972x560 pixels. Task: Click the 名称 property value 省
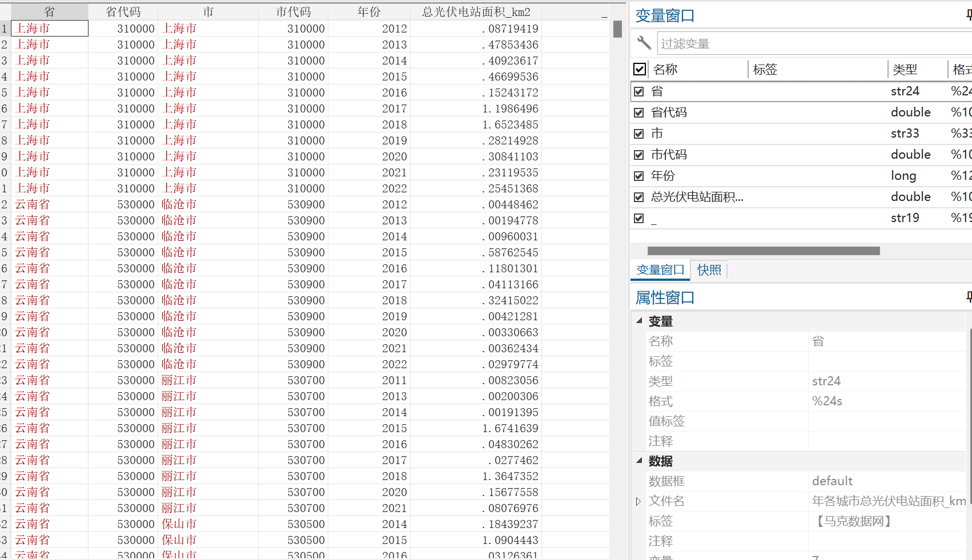(x=818, y=341)
